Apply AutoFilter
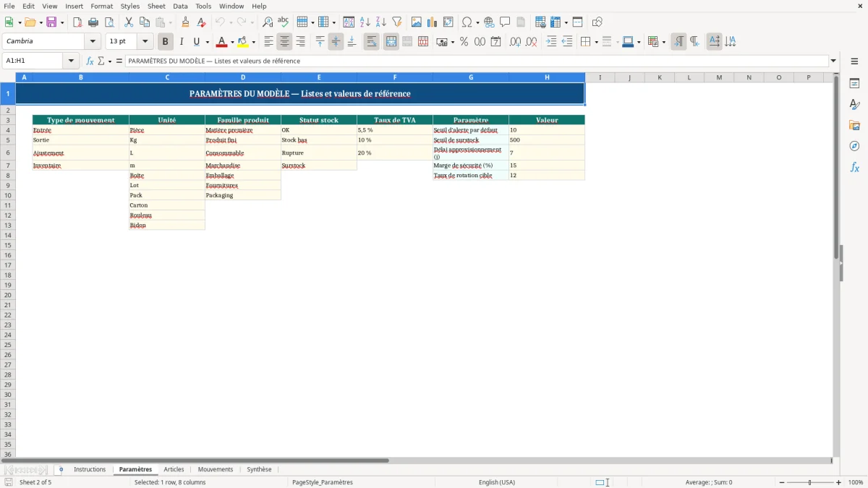The height and width of the screenshot is (488, 868). [x=397, y=22]
